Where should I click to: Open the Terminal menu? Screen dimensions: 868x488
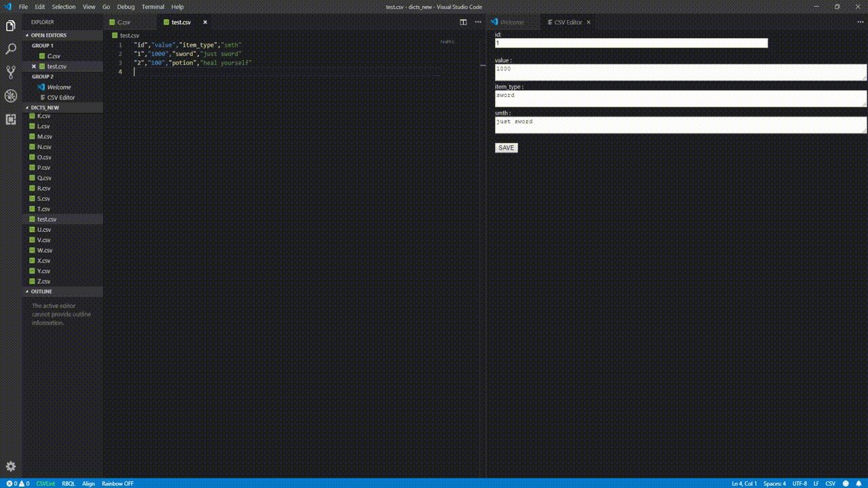coord(152,7)
